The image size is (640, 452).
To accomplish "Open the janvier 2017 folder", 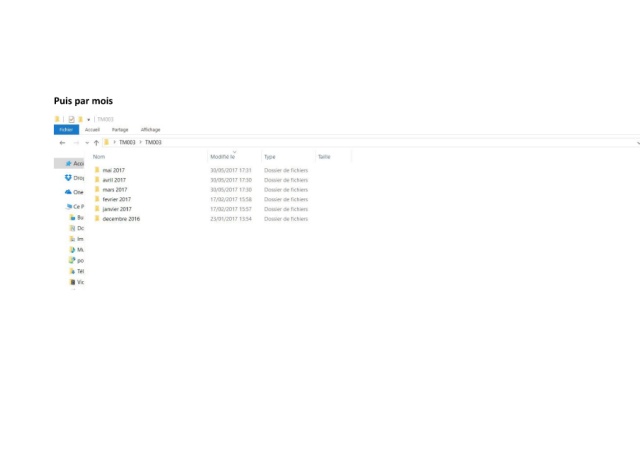I will point(116,209).
